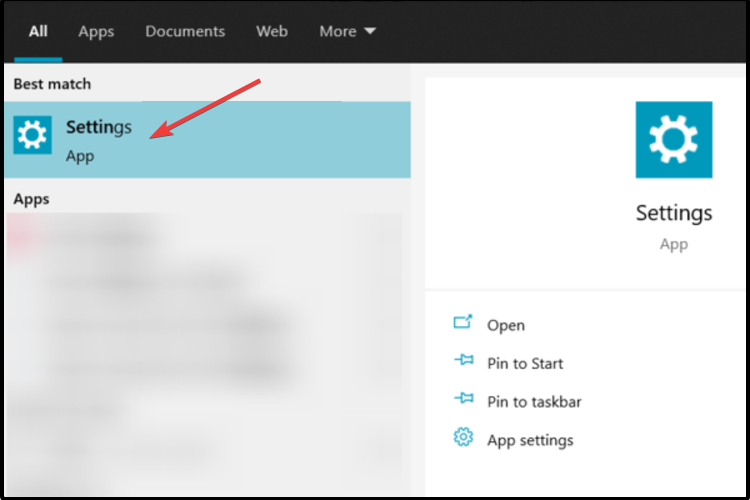Open the Apps search tab
This screenshot has width=750, height=500.
pyautogui.click(x=96, y=32)
